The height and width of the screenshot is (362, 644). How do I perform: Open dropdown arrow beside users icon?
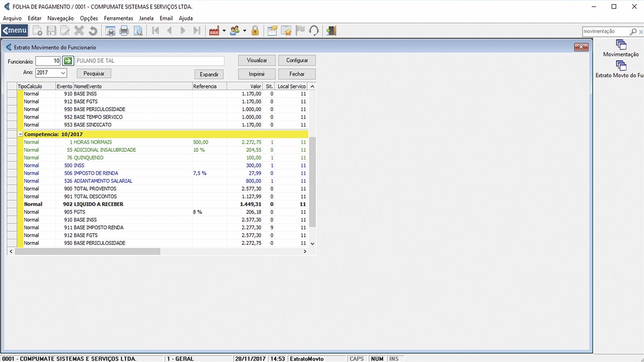click(x=245, y=31)
